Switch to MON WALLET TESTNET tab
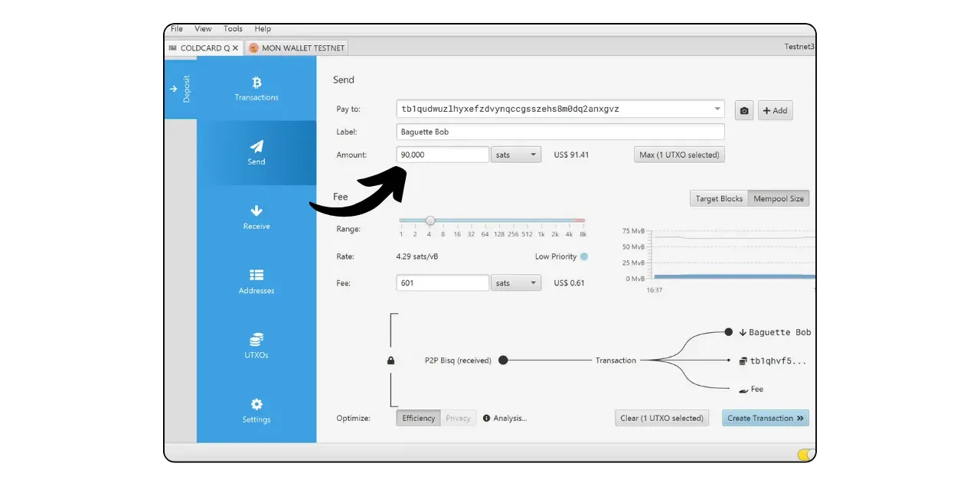 [297, 47]
